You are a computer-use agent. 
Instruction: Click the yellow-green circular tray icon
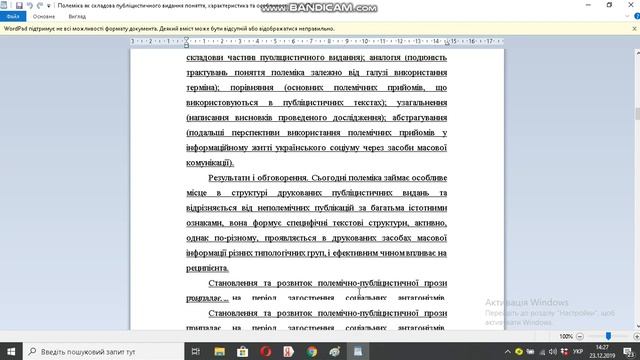pos(519,351)
